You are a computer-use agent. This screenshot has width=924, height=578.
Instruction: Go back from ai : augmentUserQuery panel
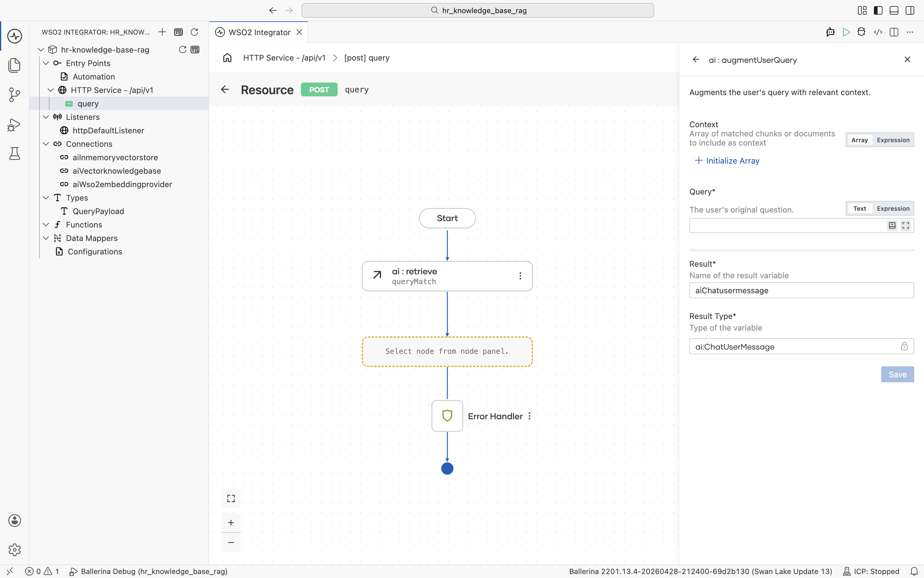(x=696, y=60)
